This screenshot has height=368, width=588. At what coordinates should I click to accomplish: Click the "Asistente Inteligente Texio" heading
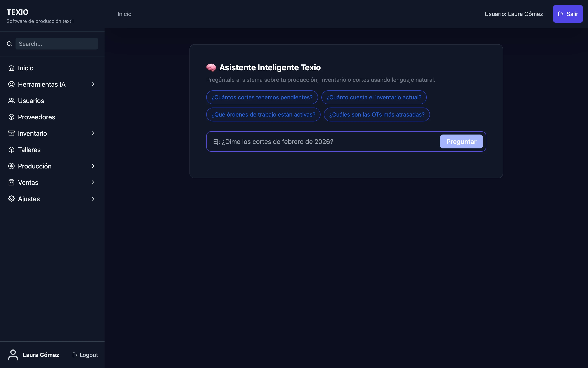pos(270,67)
